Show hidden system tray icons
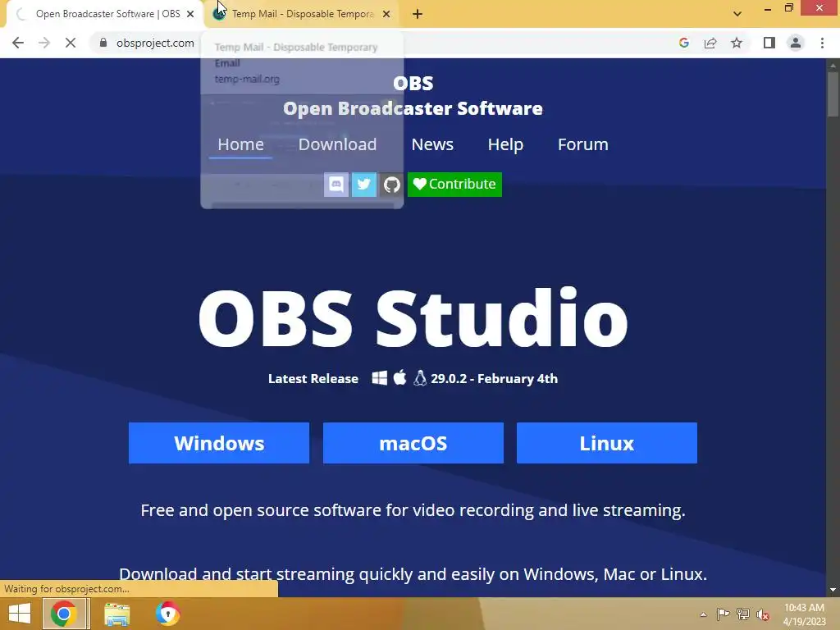This screenshot has height=630, width=840. tap(703, 614)
